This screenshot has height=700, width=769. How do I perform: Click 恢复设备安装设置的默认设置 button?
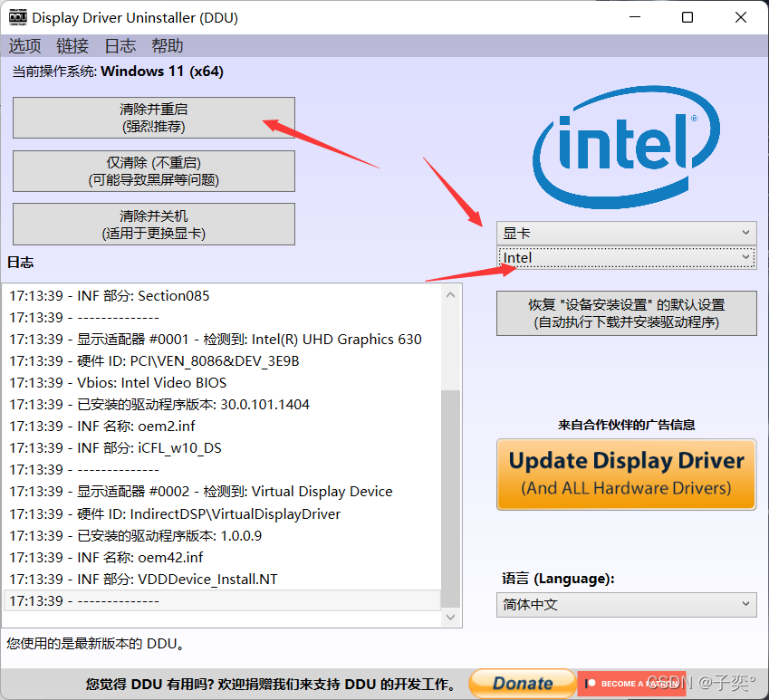click(626, 313)
